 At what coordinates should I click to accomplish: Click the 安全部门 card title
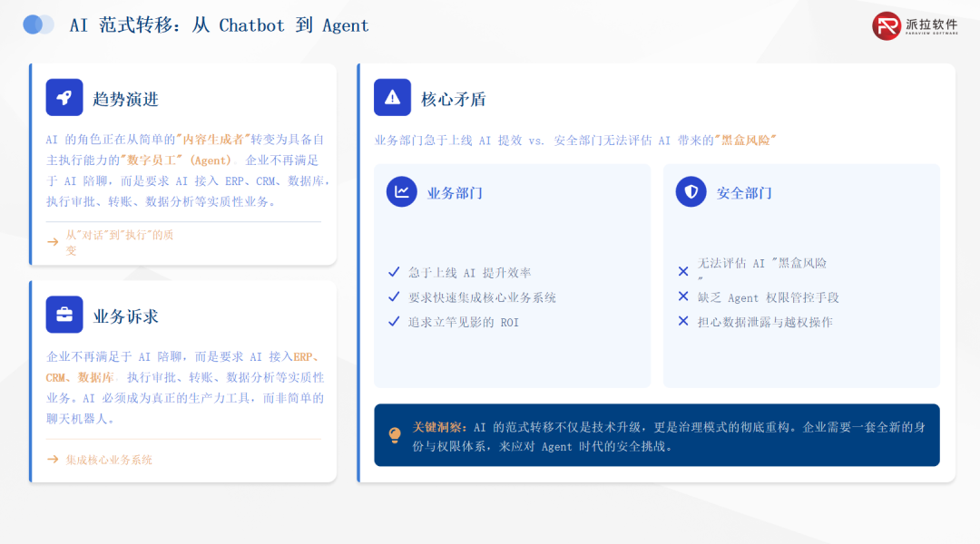744,193
